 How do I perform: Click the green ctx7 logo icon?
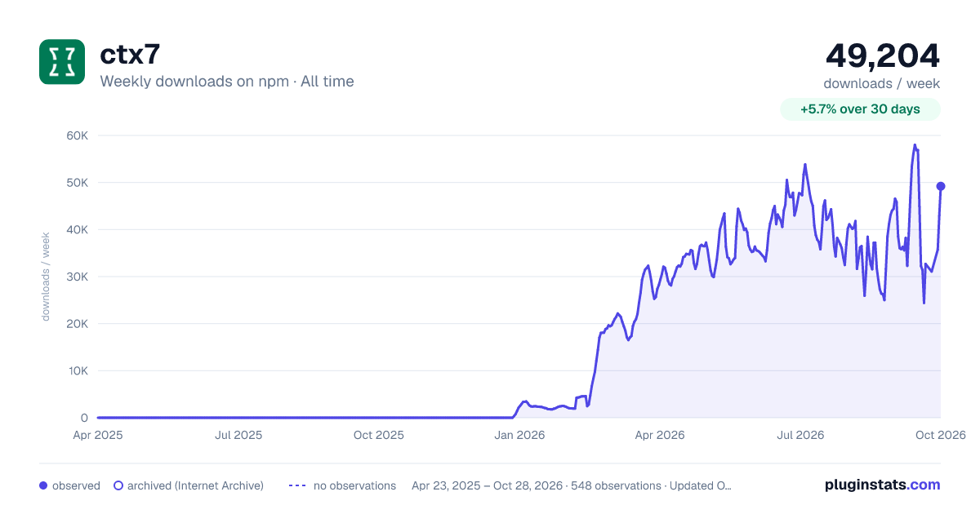(62, 62)
